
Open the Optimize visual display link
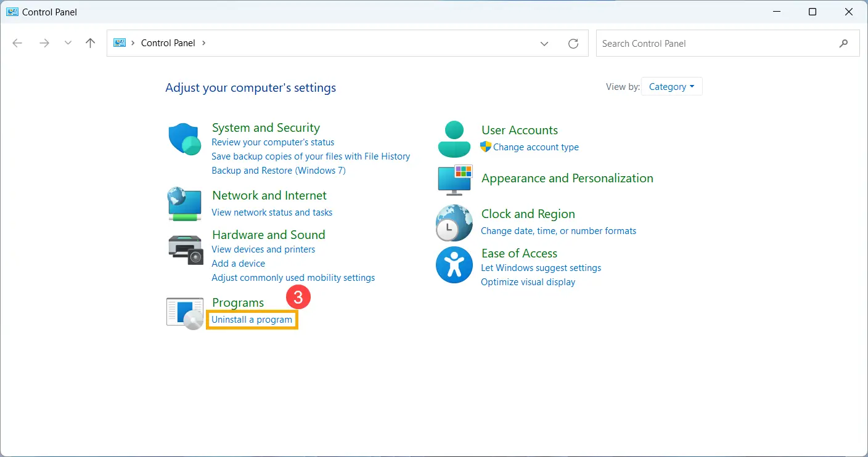click(x=528, y=282)
